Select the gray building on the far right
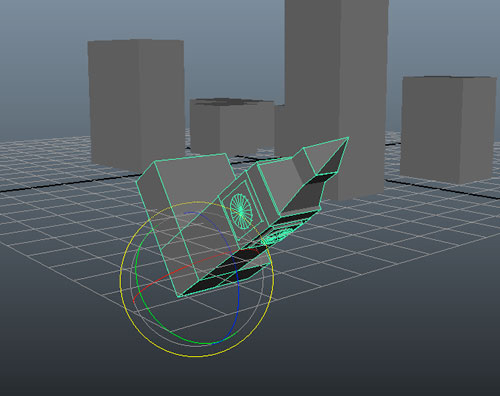The width and height of the screenshot is (500, 396). click(x=448, y=128)
